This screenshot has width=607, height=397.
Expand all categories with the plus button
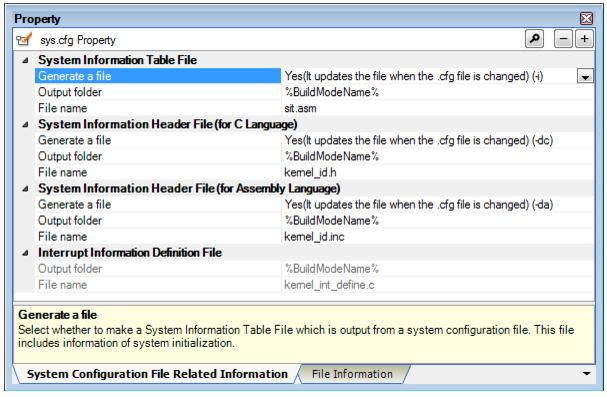tap(584, 39)
